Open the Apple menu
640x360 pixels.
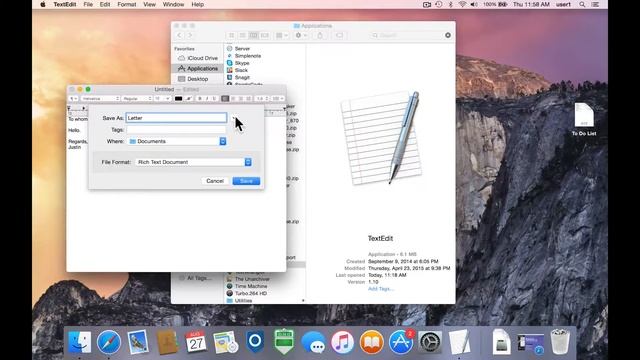coord(43,4)
